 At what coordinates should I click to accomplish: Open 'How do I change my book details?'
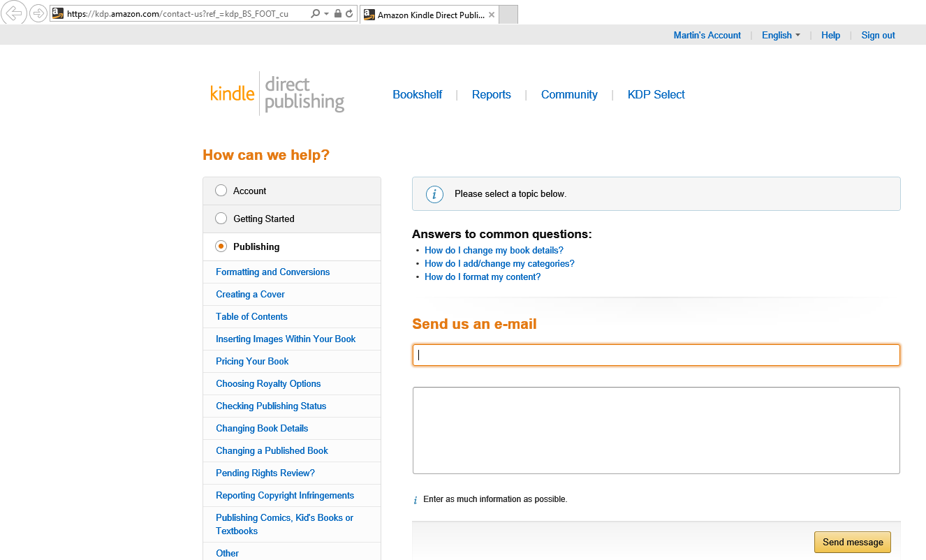(x=494, y=250)
